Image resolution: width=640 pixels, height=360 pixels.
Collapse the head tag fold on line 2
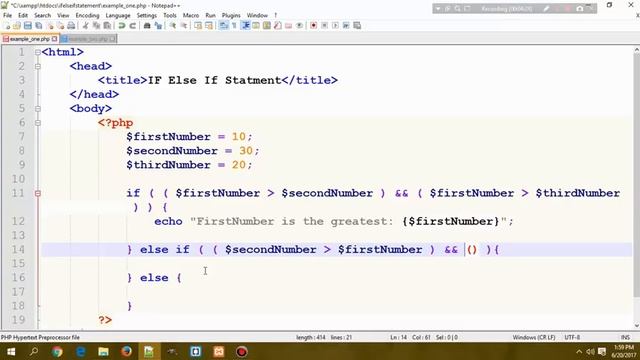38,67
